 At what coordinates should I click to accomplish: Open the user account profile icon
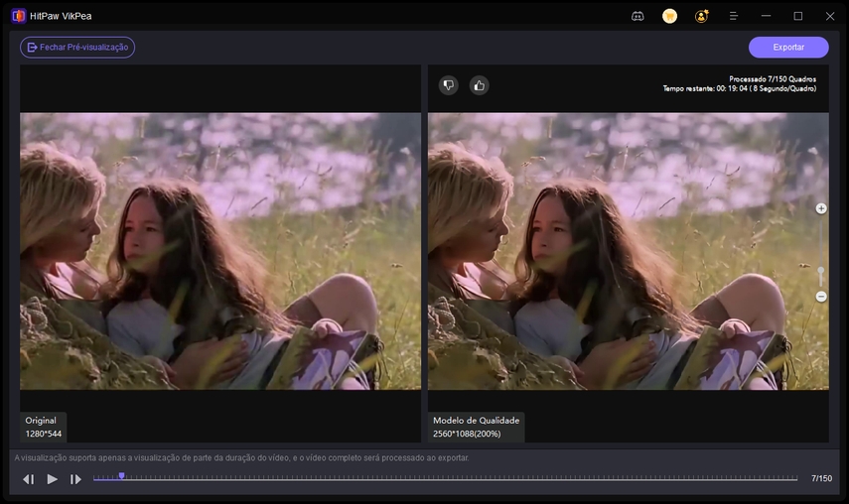coord(702,16)
